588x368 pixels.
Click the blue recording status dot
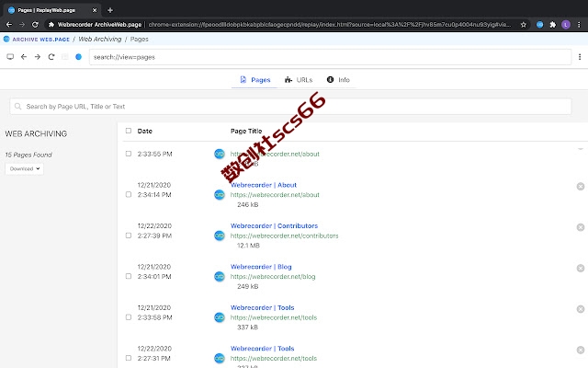click(78, 57)
